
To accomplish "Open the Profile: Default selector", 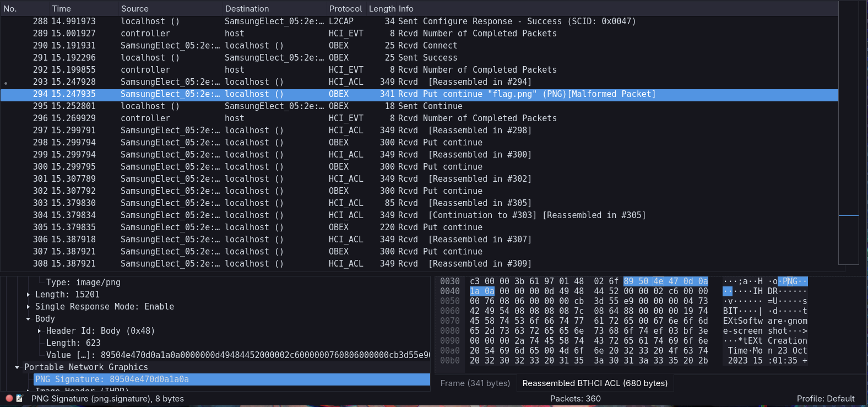I will (x=825, y=399).
